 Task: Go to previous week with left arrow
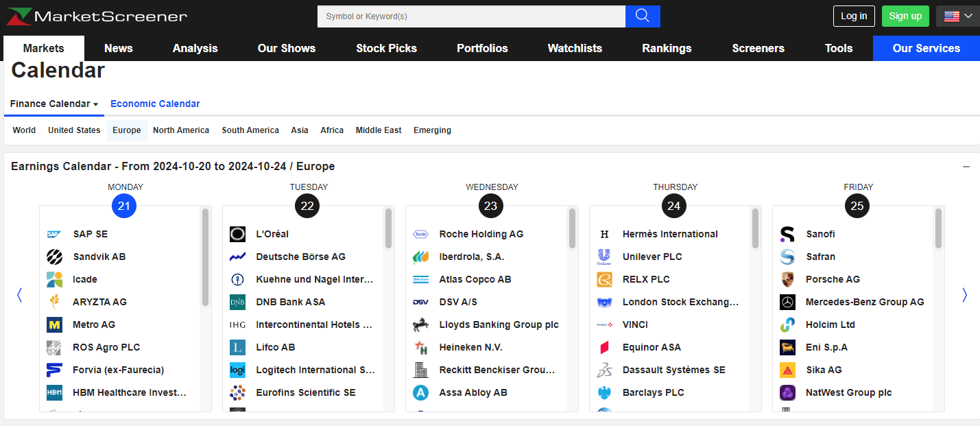pyautogui.click(x=19, y=295)
